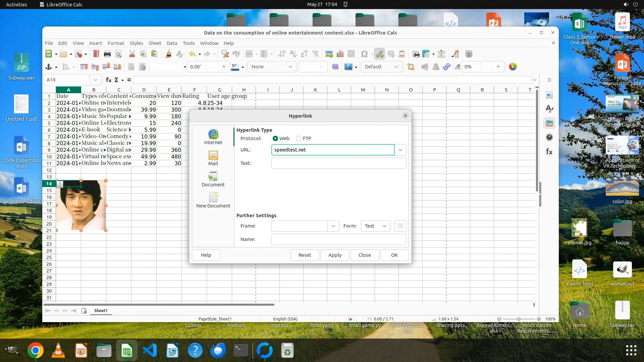644x362 pixels.
Task: Click the Color toolbar wheel icon
Action: click(513, 67)
